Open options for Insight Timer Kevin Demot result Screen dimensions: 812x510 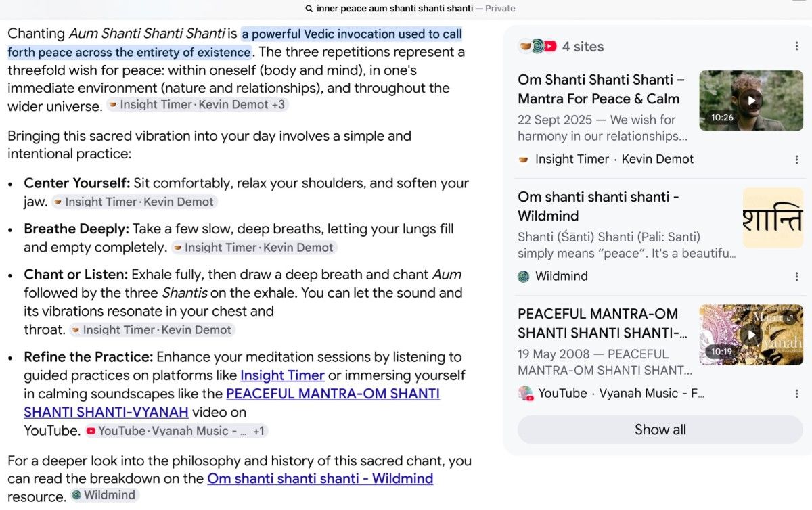pyautogui.click(x=796, y=160)
